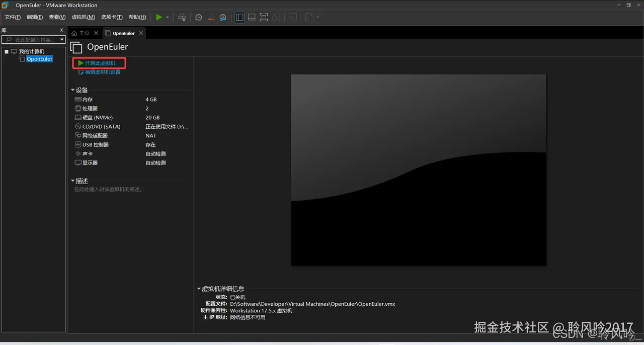Take a snapshot of the virtual machine
Viewport: 644px width, 345px height.
[x=198, y=17]
